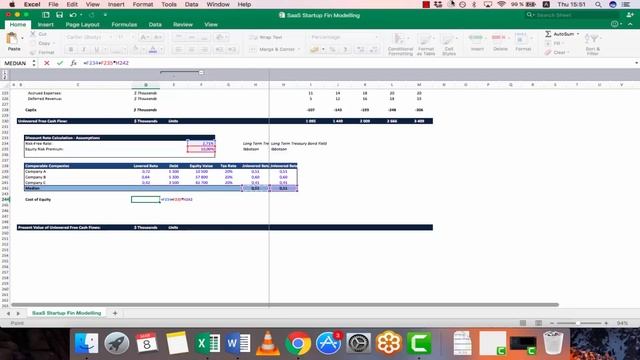Open the workbook layout icon left of Save
This screenshot has height=360, width=640.
click(x=46, y=15)
